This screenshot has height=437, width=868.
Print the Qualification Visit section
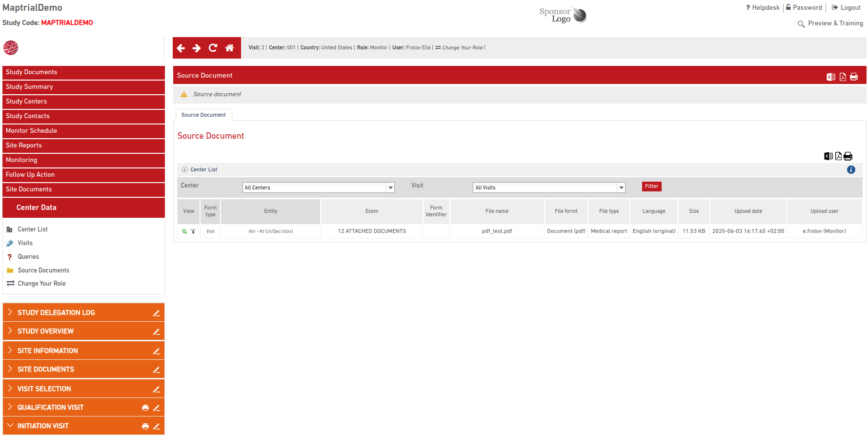pos(145,408)
